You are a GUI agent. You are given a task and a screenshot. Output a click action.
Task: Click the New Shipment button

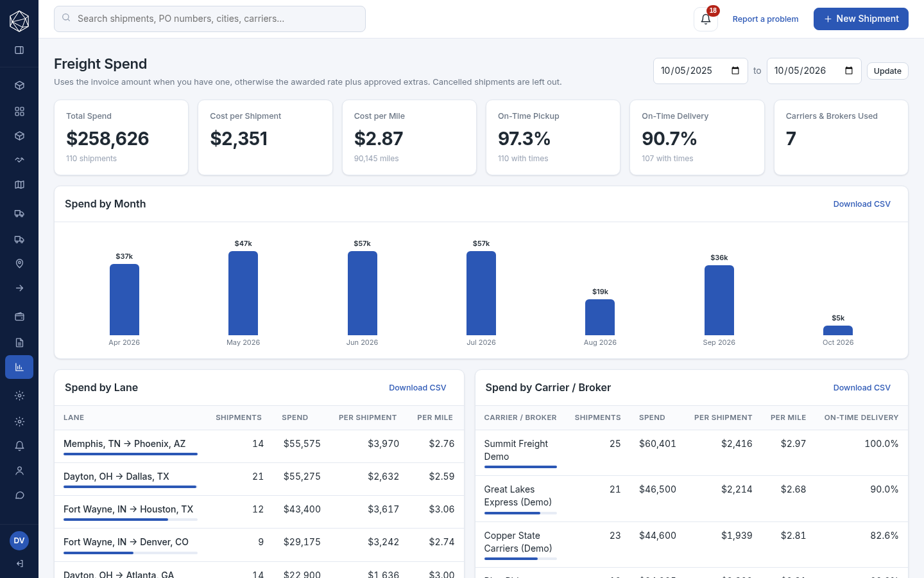tap(861, 19)
